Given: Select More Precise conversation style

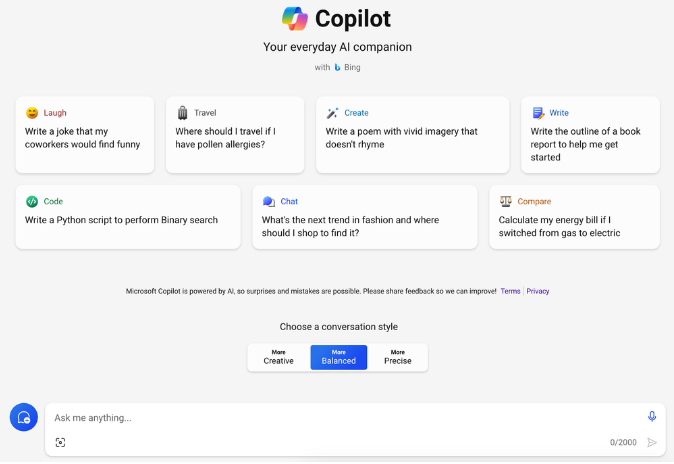Looking at the screenshot, I should (x=398, y=357).
